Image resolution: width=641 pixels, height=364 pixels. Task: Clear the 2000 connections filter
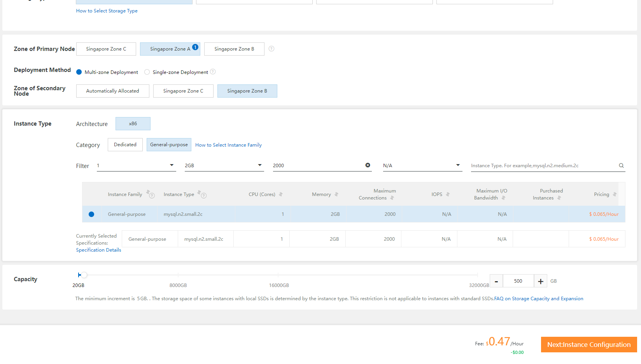368,165
